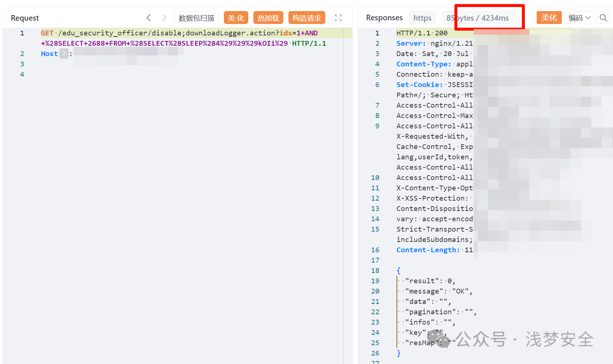613x364 pixels.
Task: Click the Strict-Transport-Security header line
Action: [434, 229]
